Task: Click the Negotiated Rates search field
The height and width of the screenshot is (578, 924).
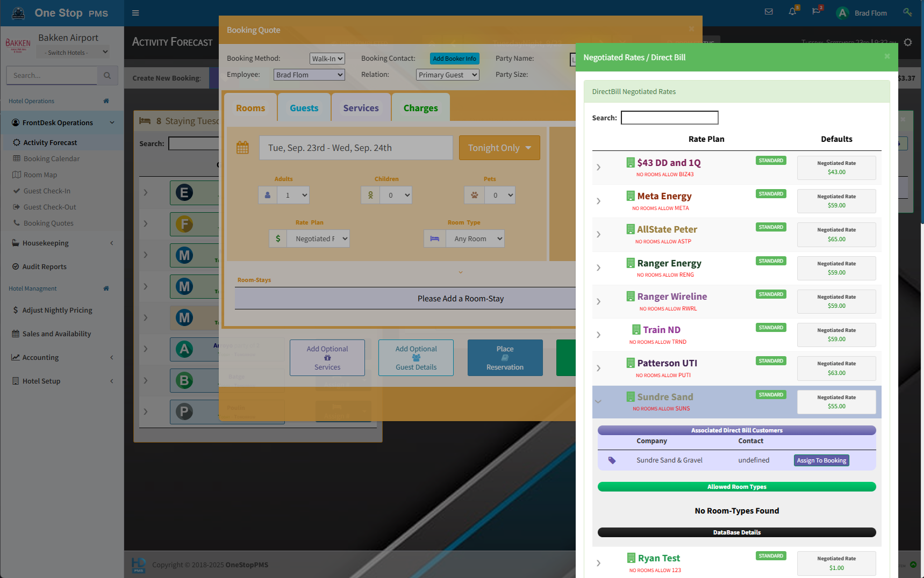Action: 669,118
